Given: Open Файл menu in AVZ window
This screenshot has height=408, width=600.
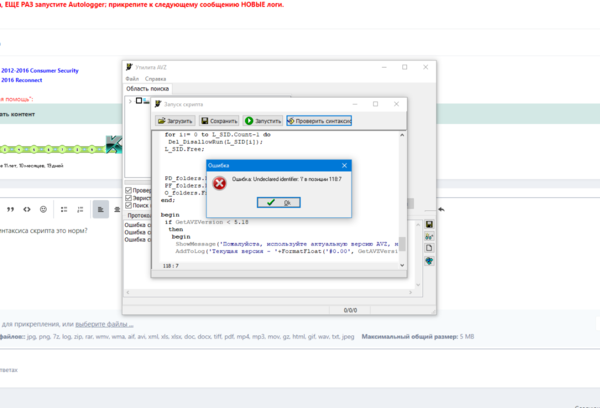Looking at the screenshot, I should click(132, 78).
